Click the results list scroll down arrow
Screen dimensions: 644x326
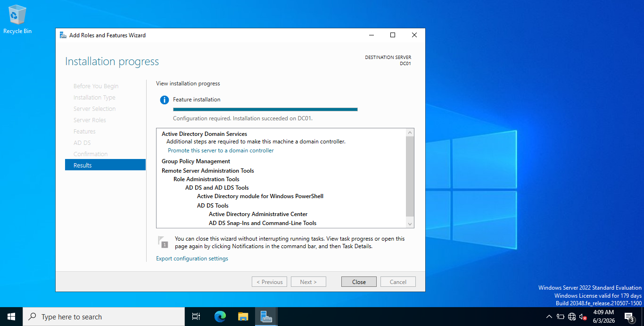[x=410, y=224]
